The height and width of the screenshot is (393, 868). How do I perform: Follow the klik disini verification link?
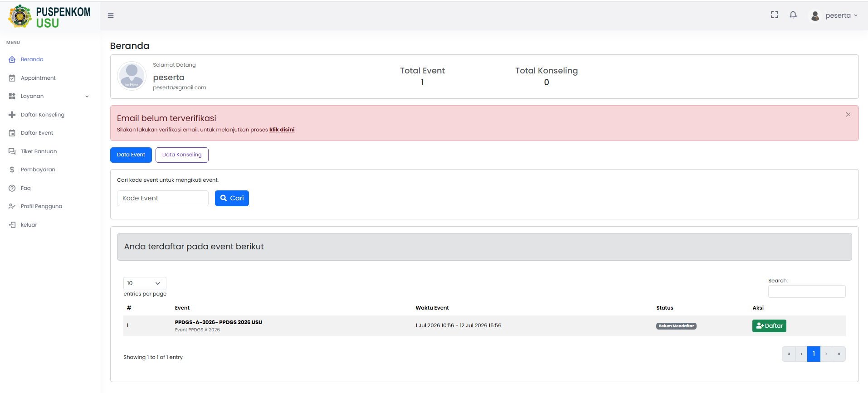coord(282,130)
